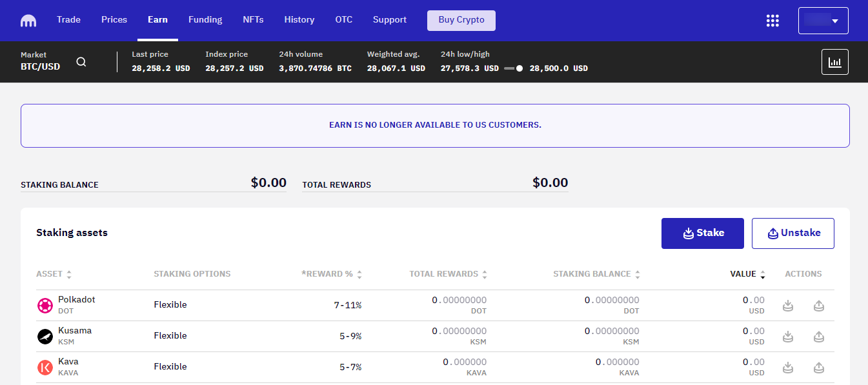Screen dimensions: 868x385
Task: Click the Kraken logo icon
Action: click(x=28, y=21)
